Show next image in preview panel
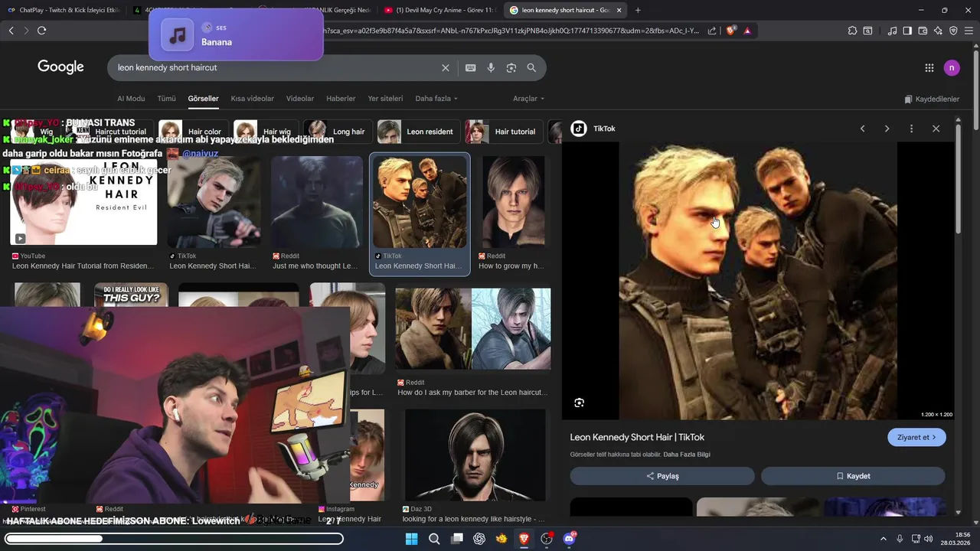 tap(887, 129)
